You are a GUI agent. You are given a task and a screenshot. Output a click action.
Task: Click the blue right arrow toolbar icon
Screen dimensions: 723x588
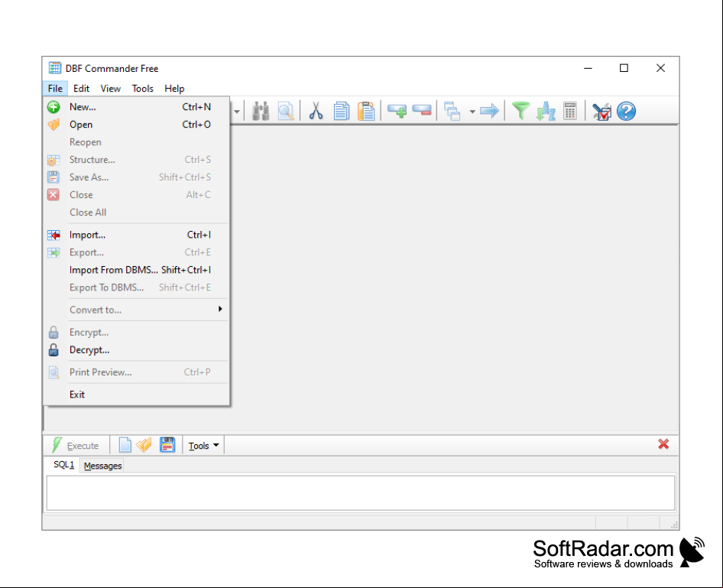(x=489, y=111)
